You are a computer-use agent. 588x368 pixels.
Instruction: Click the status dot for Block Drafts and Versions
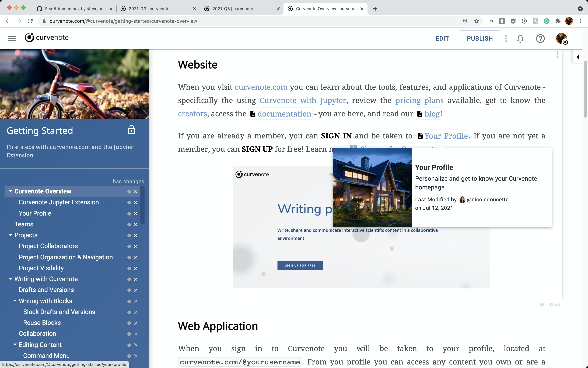(x=129, y=312)
